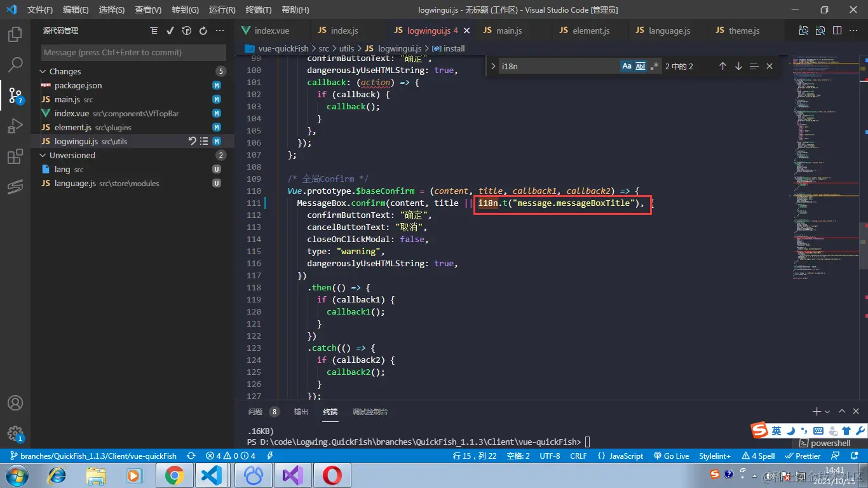Open the Extensions view
The image size is (868, 488).
click(15, 157)
